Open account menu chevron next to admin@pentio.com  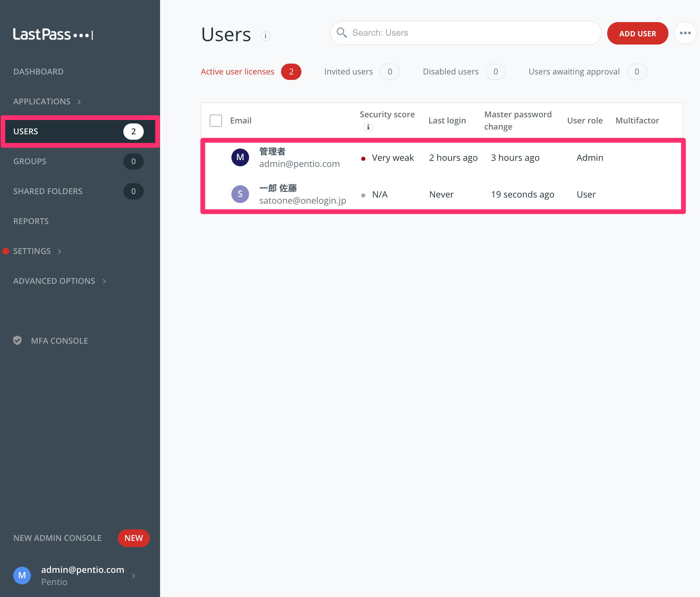(x=134, y=576)
